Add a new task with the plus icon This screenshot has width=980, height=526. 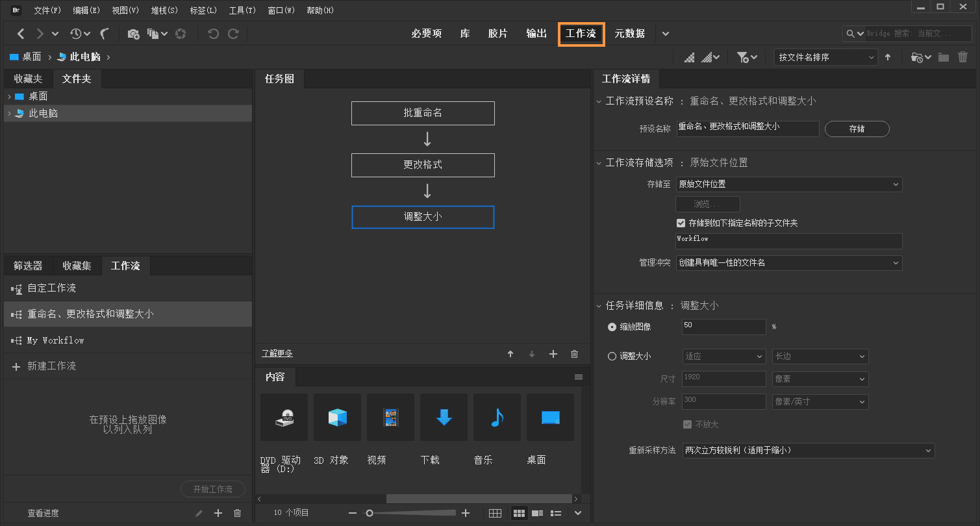(553, 354)
